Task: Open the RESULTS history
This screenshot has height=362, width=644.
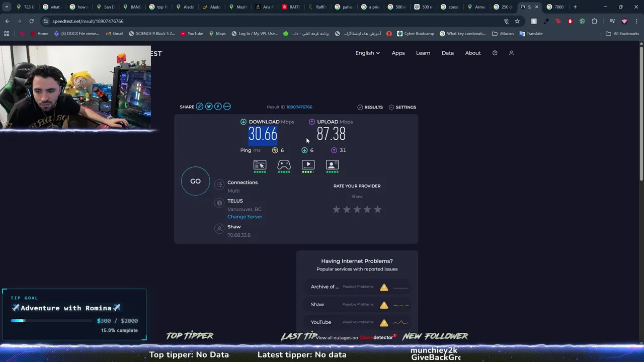Action: (370, 107)
